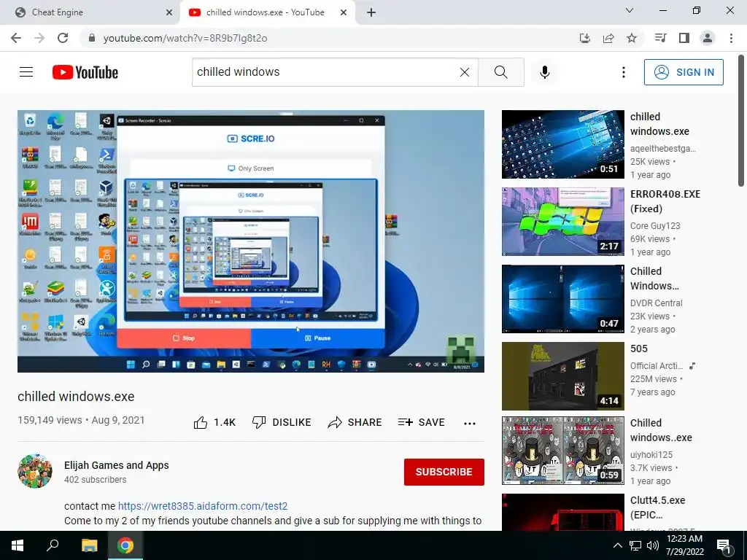The image size is (747, 560).
Task: Click Chrome icon in taskbar
Action: 125,545
